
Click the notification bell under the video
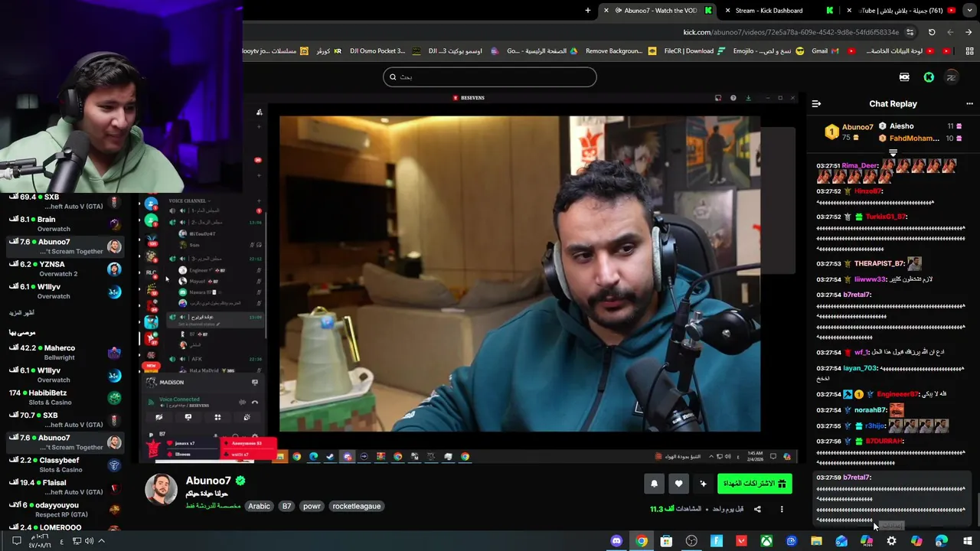(654, 484)
